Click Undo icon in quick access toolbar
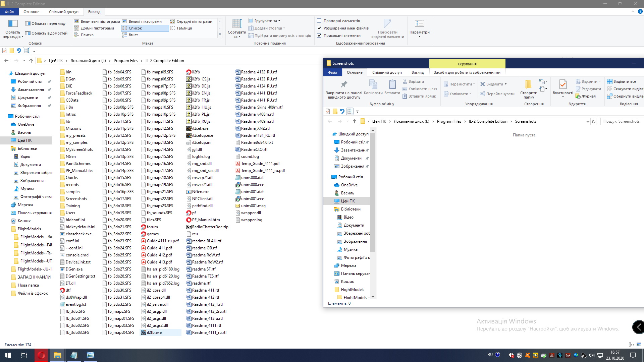644x362 pixels. (x=19, y=51)
